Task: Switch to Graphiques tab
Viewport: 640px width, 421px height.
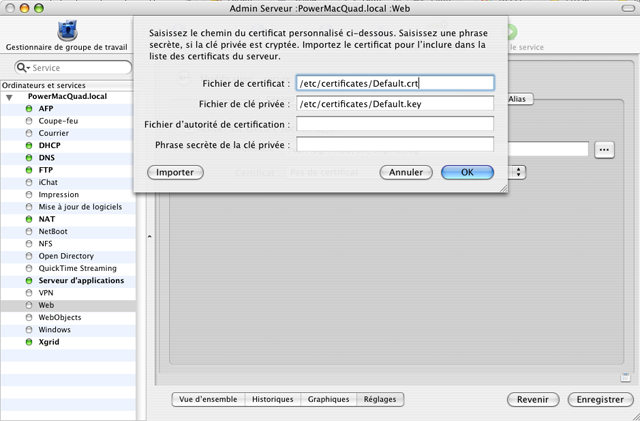Action: [329, 399]
